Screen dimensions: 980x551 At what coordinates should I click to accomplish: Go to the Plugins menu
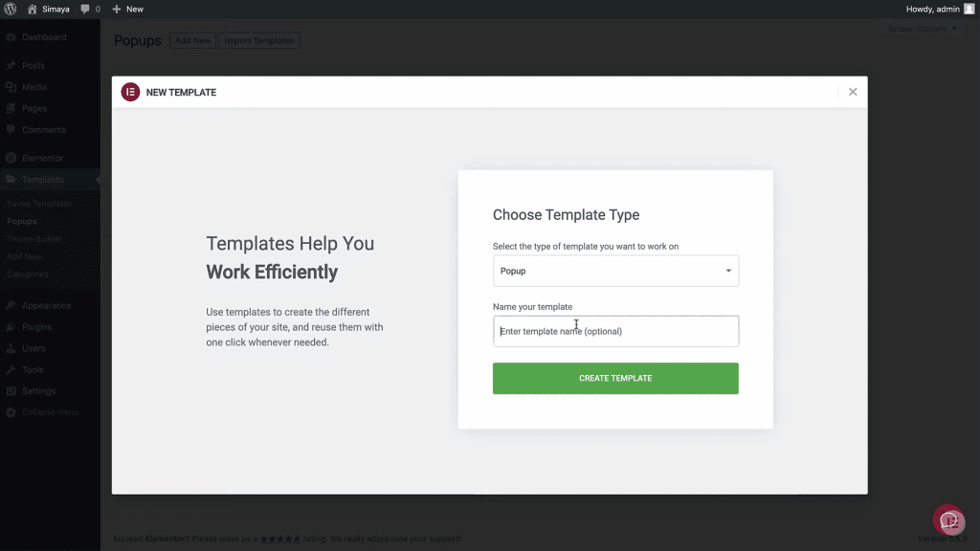[37, 327]
